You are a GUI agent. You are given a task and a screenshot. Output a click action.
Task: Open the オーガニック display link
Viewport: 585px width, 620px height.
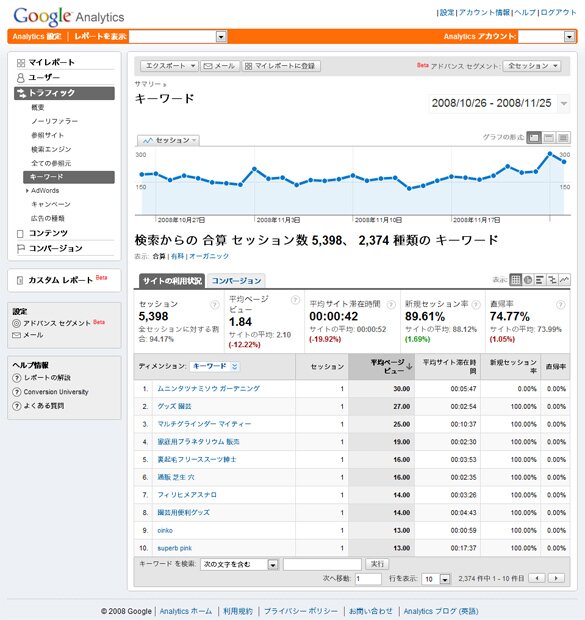pos(209,256)
